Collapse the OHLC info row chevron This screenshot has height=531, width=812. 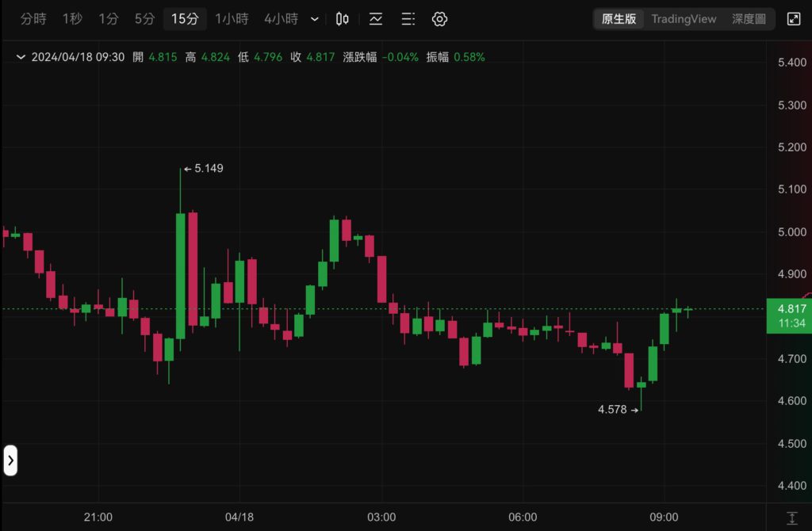21,57
